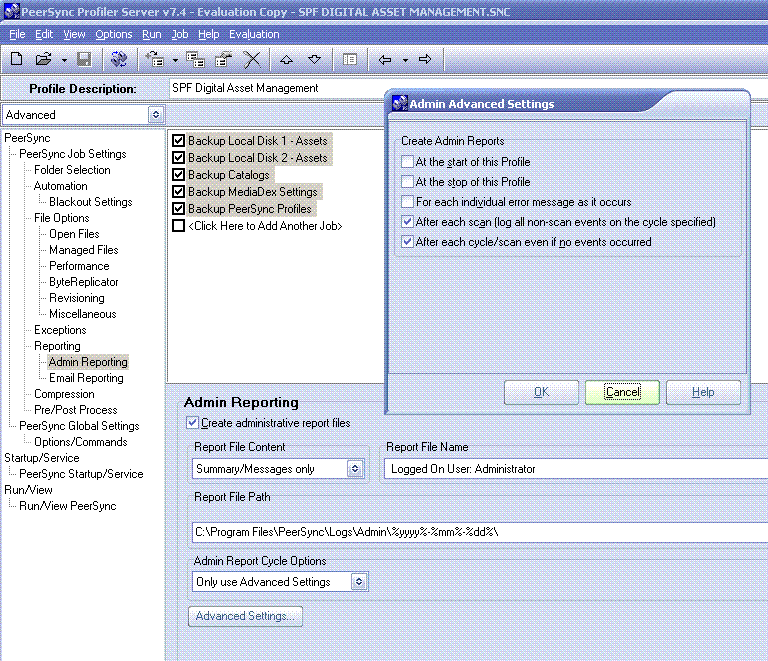The image size is (768, 661).
Task: Enable At the start of this Profile
Action: [x=407, y=162]
